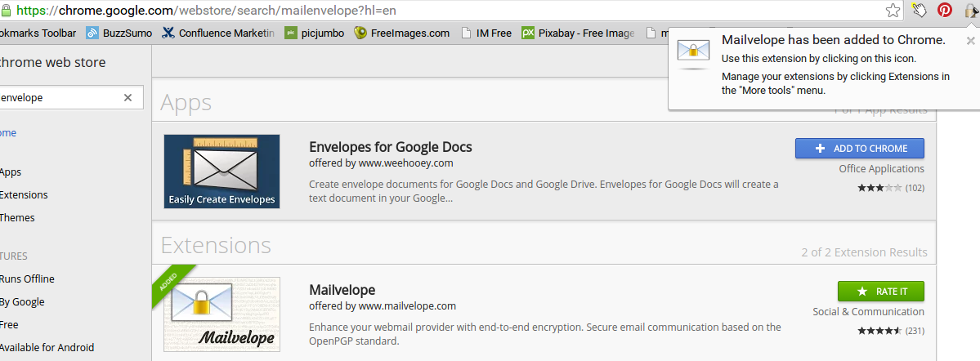Open the Pixabay - Free Images bookmark

click(578, 33)
